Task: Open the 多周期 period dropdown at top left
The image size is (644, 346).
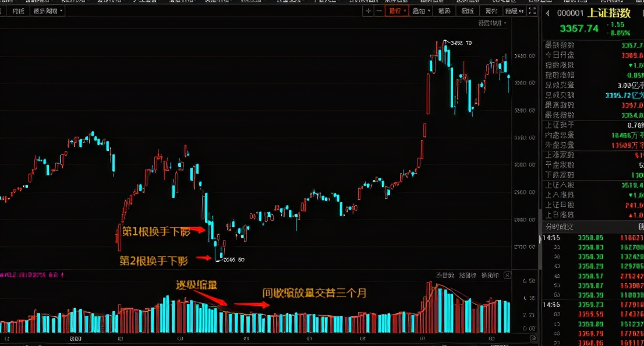Action: 48,10
